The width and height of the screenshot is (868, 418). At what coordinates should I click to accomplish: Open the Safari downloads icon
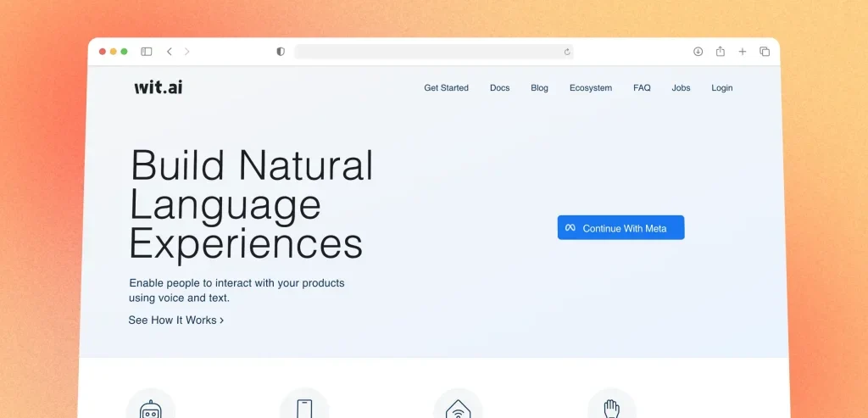tap(698, 52)
